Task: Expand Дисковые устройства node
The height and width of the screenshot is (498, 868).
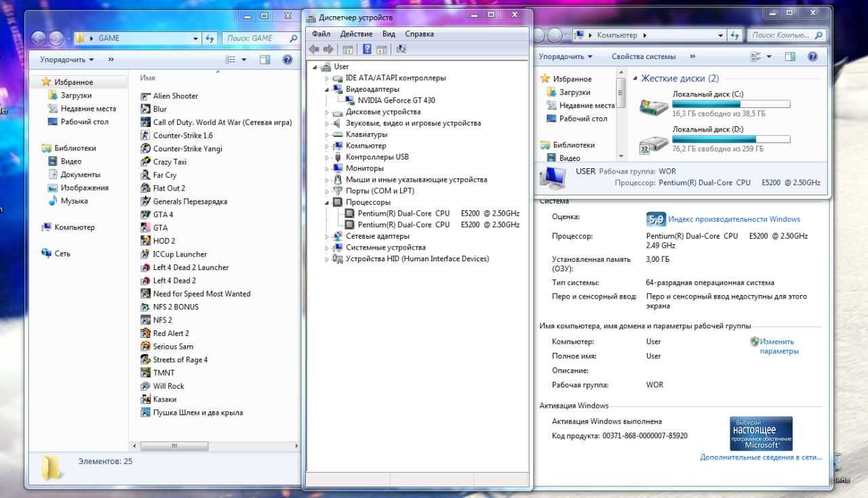Action: (327, 112)
